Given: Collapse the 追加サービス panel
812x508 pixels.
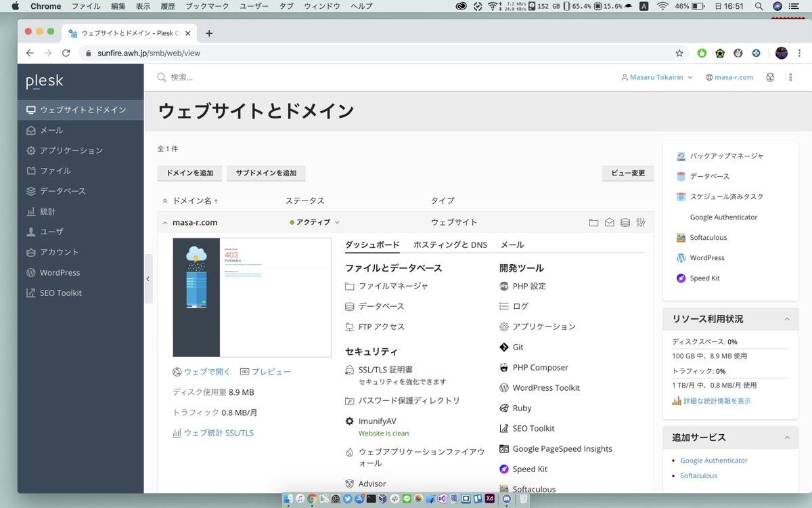Looking at the screenshot, I should [786, 438].
